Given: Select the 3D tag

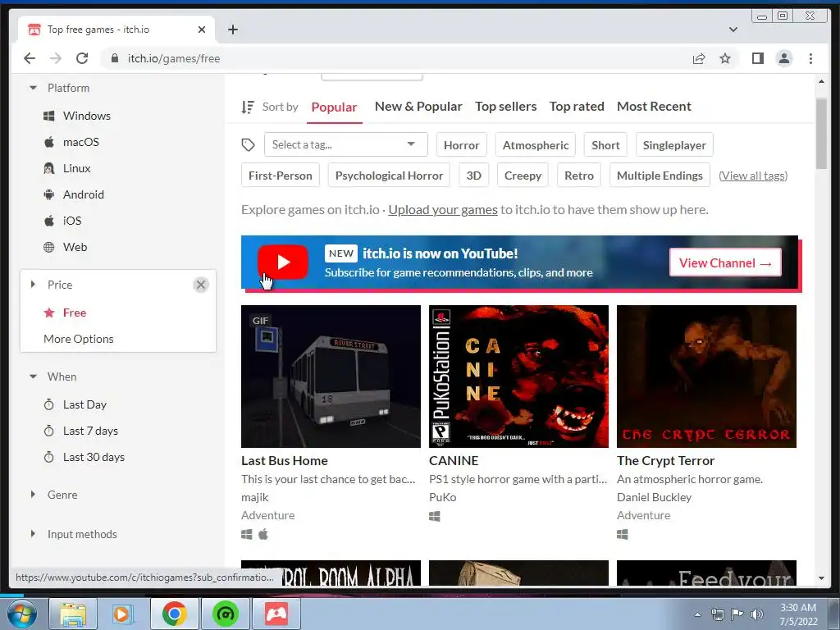Looking at the screenshot, I should [473, 176].
